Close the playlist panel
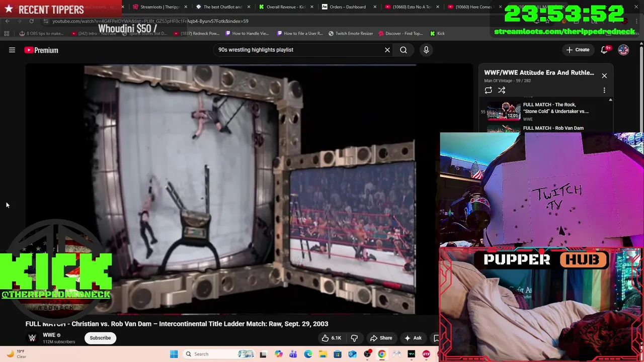This screenshot has width=644, height=362. coord(604,76)
